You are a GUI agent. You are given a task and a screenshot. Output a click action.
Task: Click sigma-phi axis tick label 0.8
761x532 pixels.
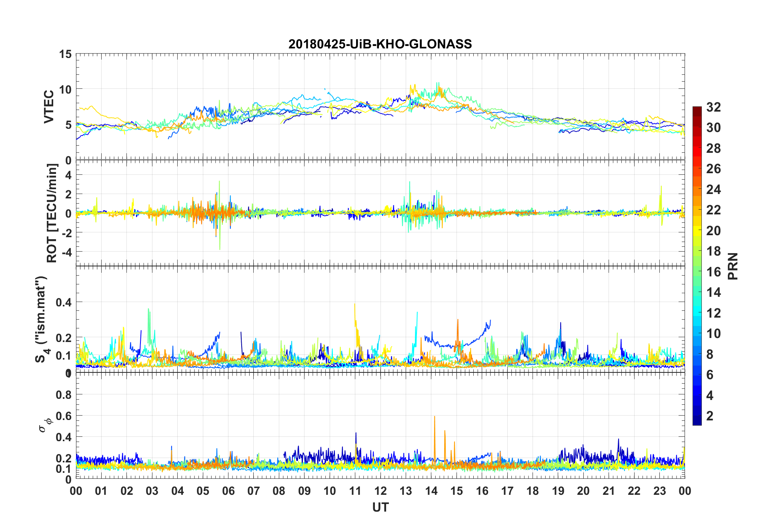[x=64, y=395]
